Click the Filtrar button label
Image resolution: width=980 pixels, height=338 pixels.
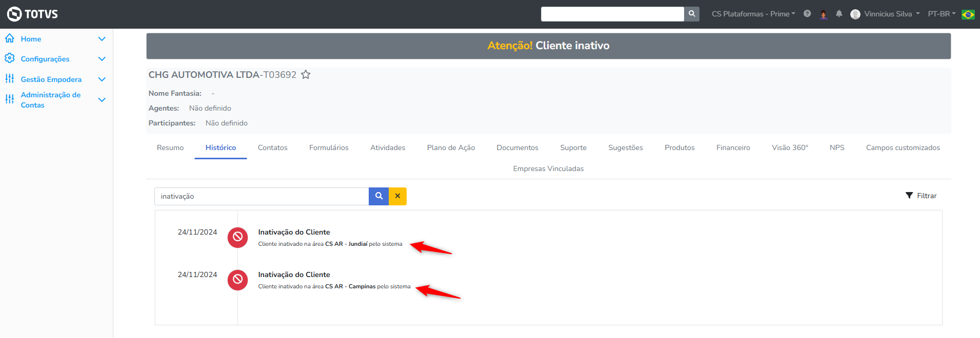point(927,196)
